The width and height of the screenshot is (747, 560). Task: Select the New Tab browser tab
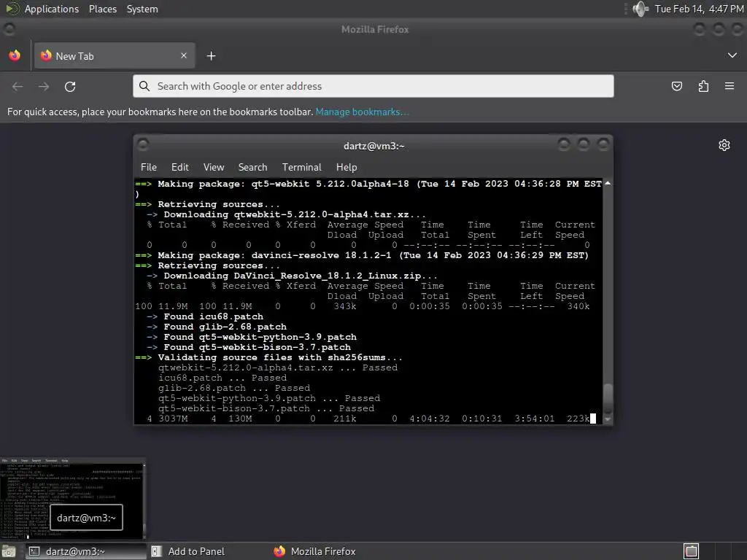[x=115, y=55]
